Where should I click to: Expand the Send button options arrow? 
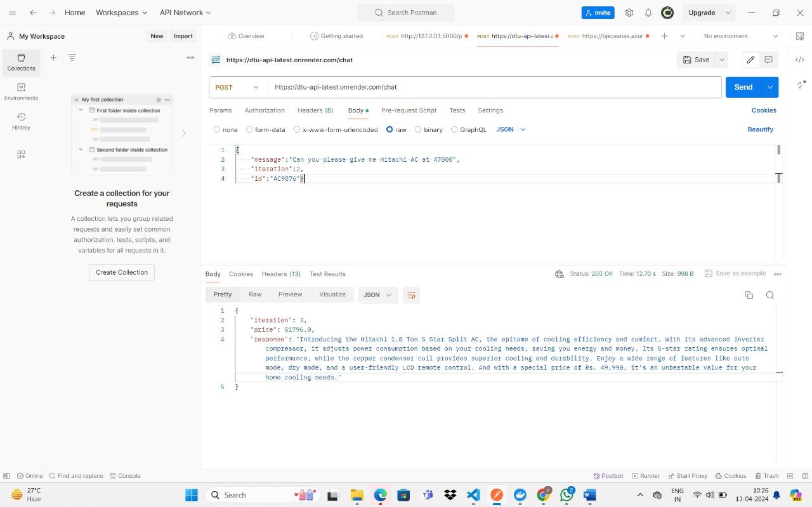pos(770,88)
